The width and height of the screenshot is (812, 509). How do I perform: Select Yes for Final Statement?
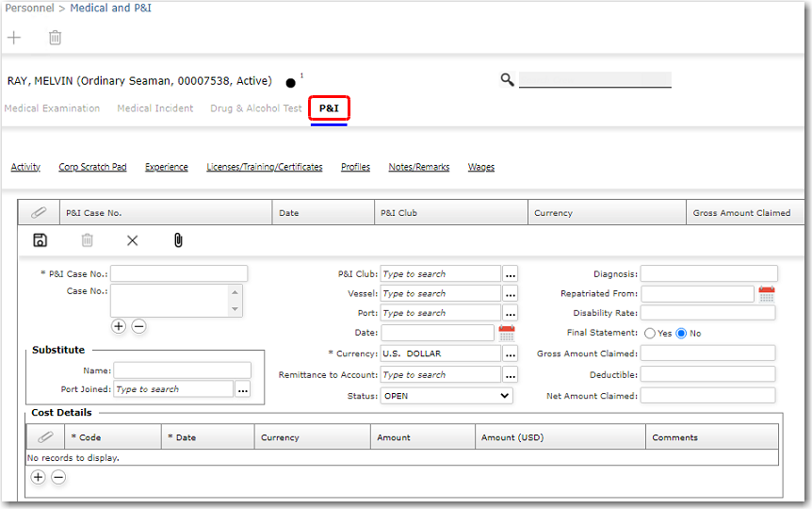tap(650, 333)
